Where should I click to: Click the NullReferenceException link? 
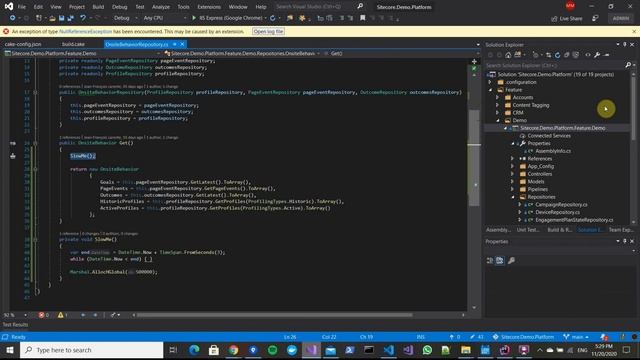[85, 31]
